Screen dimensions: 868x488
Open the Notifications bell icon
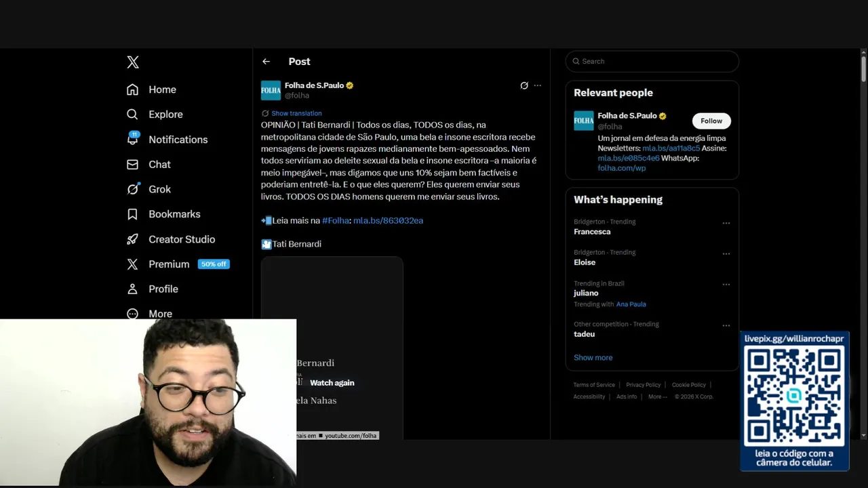pyautogui.click(x=133, y=139)
